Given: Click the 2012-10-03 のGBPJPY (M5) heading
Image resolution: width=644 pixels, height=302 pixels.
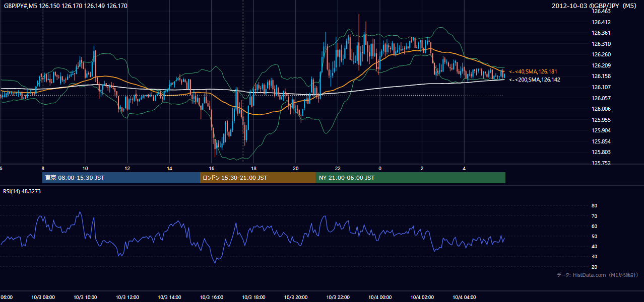Looking at the screenshot, I should point(595,6).
